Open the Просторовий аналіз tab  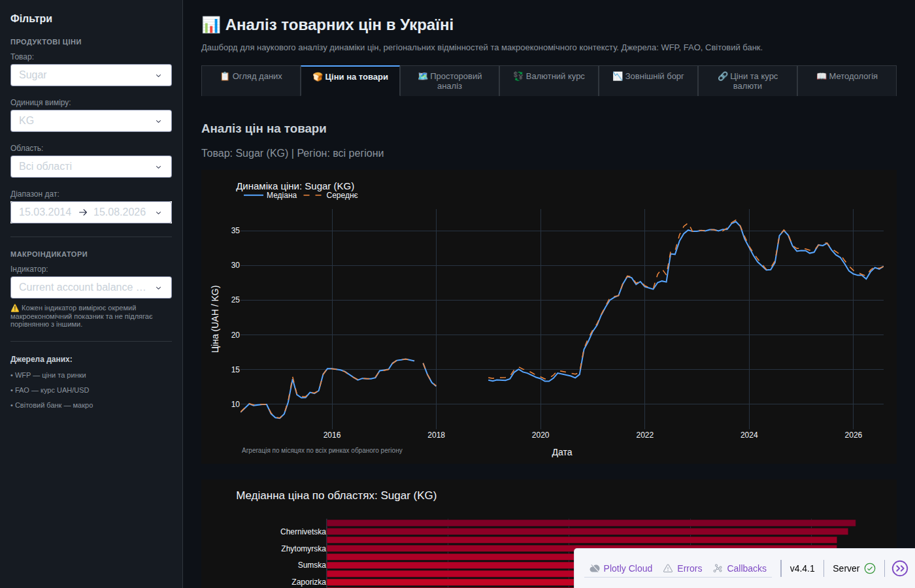click(450, 81)
